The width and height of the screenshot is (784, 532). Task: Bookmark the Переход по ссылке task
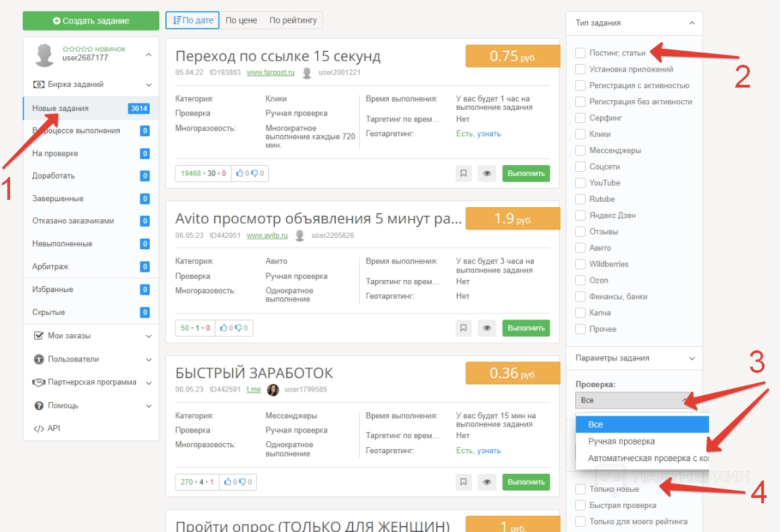pyautogui.click(x=464, y=173)
